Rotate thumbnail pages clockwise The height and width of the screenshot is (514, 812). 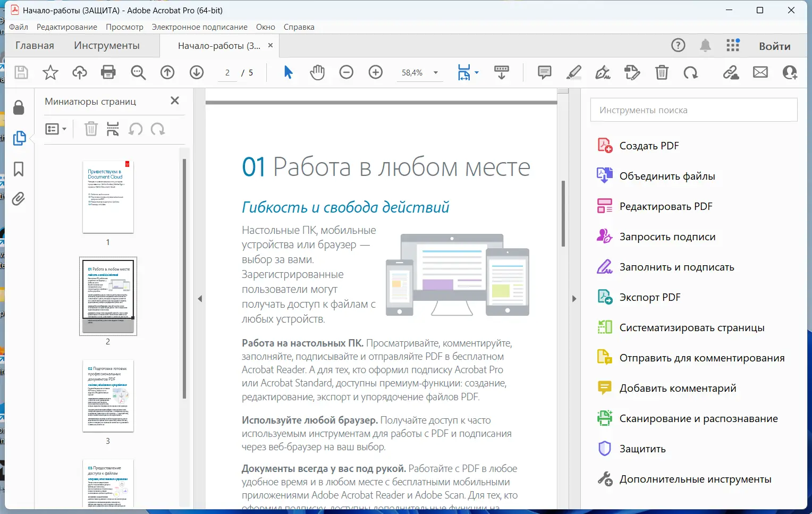[158, 129]
